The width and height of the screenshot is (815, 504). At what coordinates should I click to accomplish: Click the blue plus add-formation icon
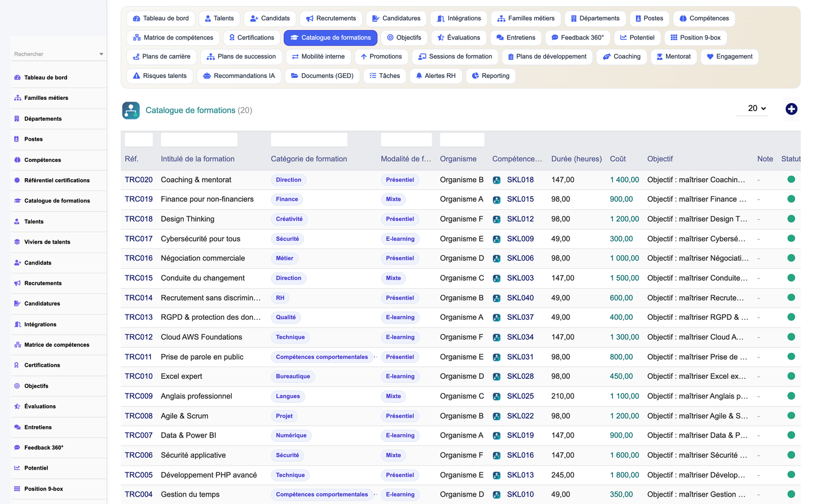(791, 109)
